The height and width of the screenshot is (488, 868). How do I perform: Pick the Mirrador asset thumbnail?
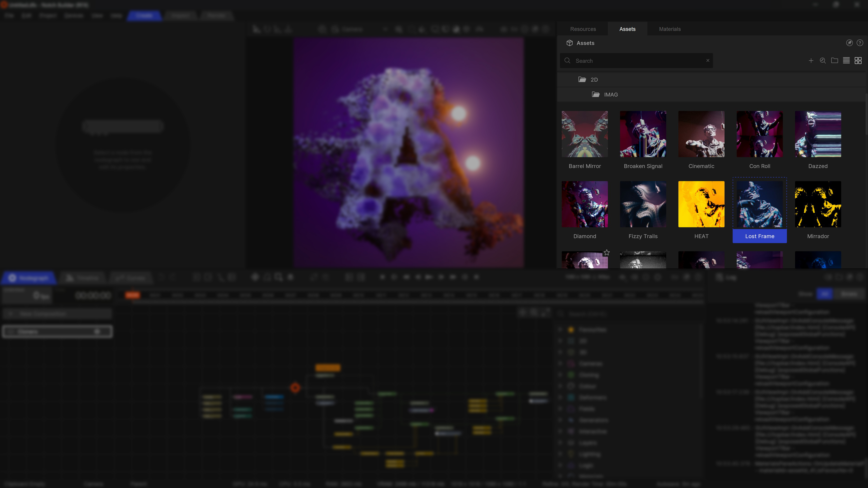click(x=818, y=204)
